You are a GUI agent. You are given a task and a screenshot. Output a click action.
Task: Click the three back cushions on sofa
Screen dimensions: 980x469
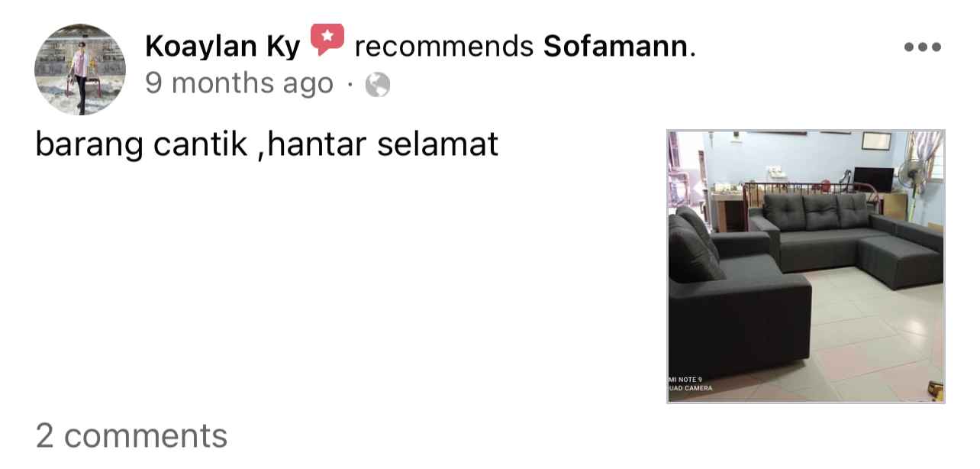816,211
